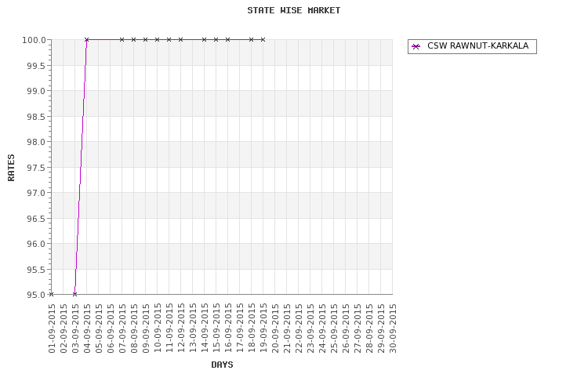588x392 pixels.
Task: Click the 97.5 tick label on rates axis
Action: pos(36,168)
